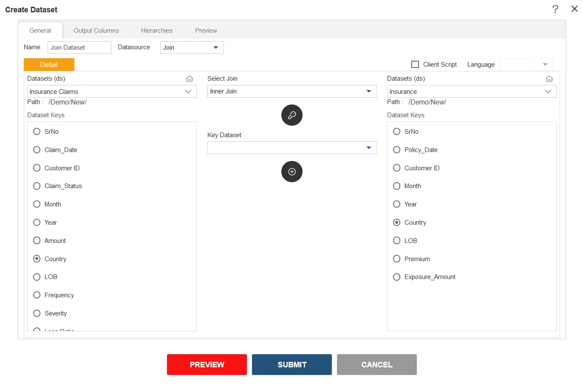Select LOB radio in right Dataset Keys
The width and height of the screenshot is (583, 392).
click(397, 241)
